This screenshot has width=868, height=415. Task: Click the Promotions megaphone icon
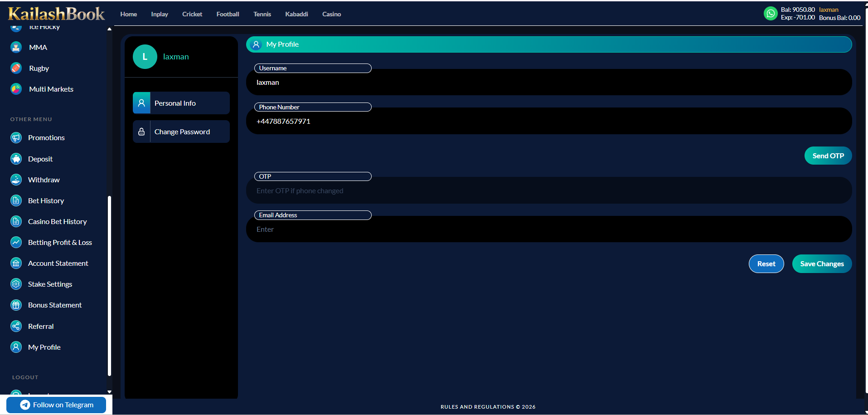click(16, 137)
